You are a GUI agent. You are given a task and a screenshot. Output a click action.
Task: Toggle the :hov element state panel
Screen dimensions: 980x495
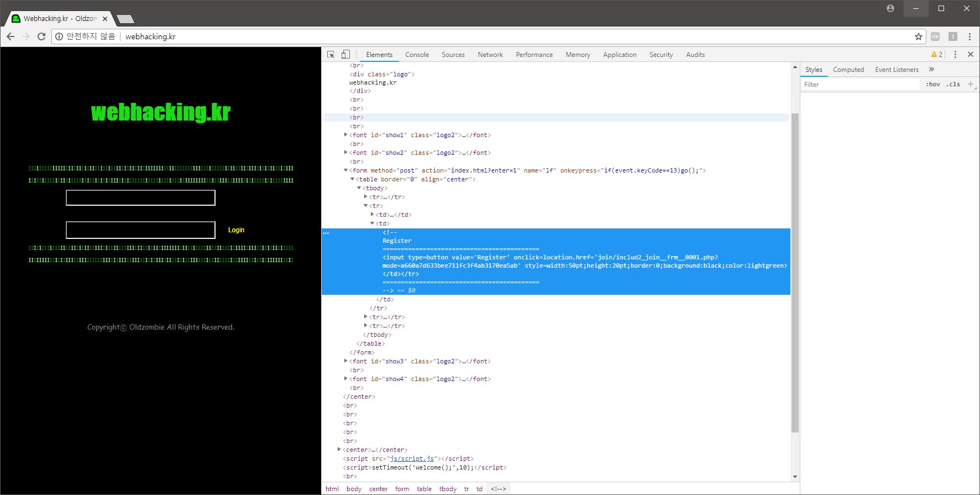(x=933, y=85)
